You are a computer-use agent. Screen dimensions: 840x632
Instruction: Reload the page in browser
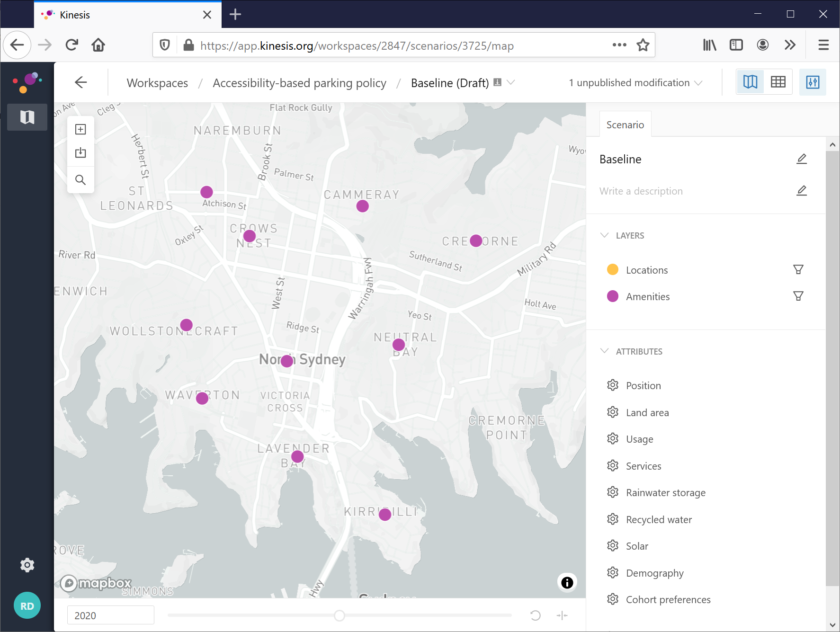click(x=71, y=45)
